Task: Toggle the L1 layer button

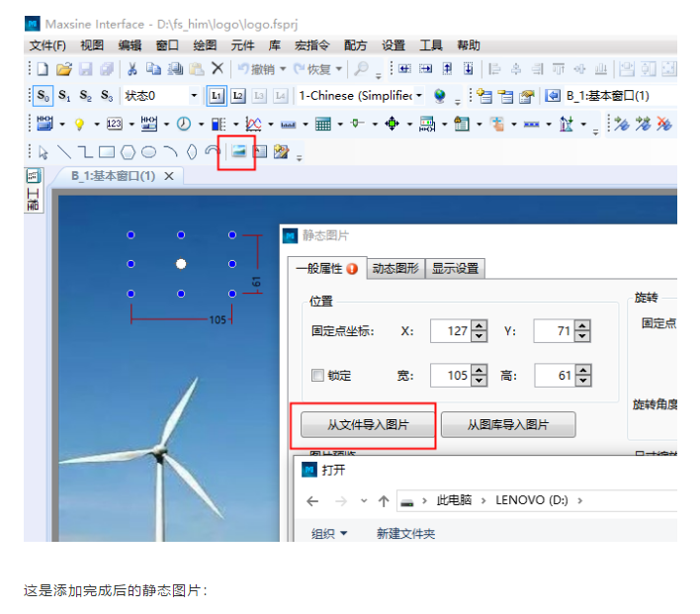Action: coord(217,96)
